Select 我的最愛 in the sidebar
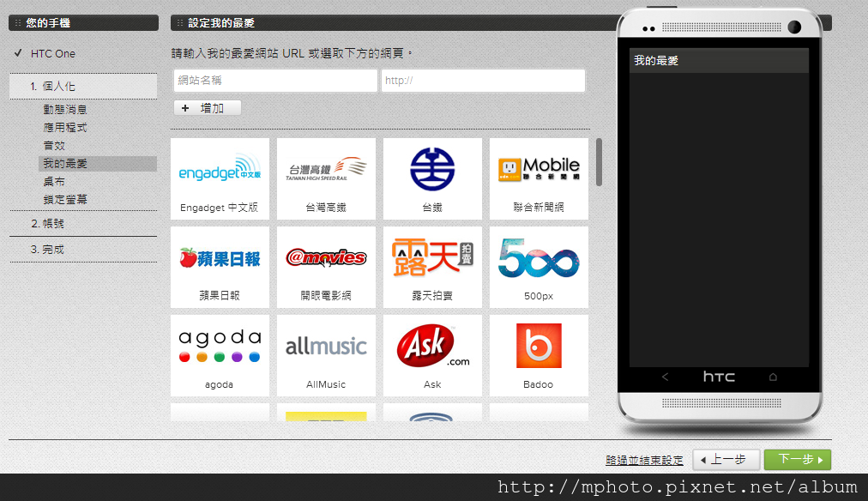 pos(98,163)
